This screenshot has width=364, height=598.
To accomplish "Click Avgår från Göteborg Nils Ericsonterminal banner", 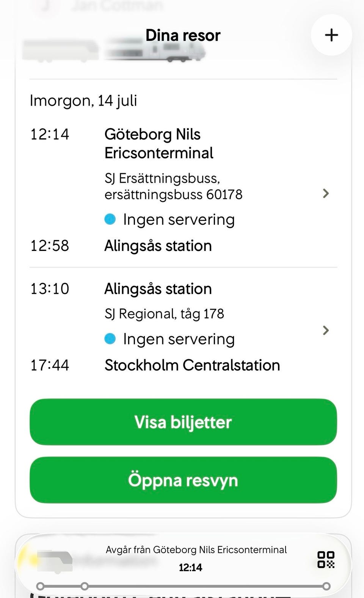I will point(196,550).
